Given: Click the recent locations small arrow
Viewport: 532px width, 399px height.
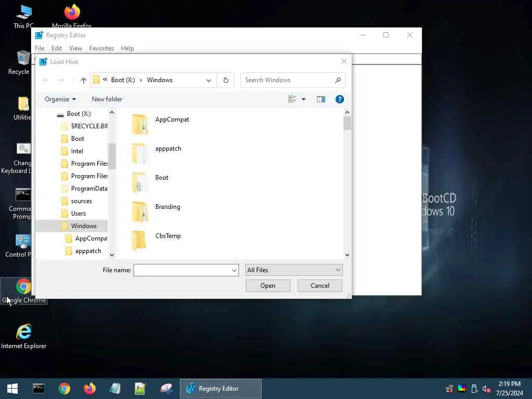Looking at the screenshot, I should tap(73, 81).
